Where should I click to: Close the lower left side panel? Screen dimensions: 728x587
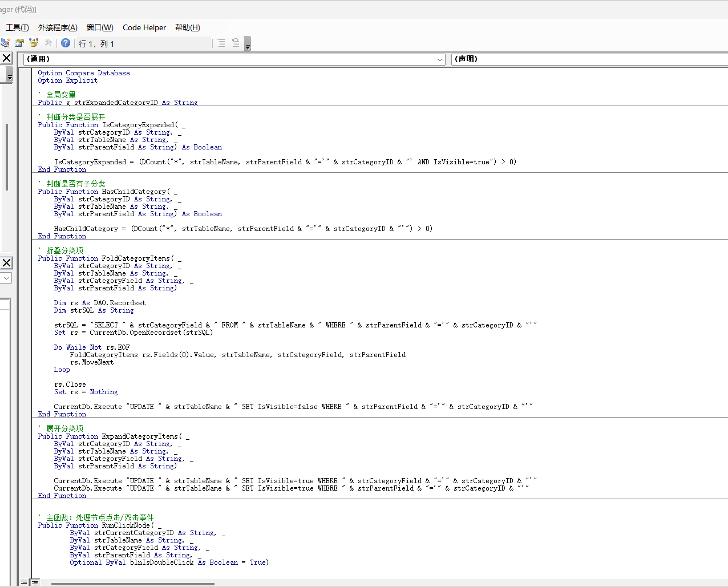[x=6, y=263]
